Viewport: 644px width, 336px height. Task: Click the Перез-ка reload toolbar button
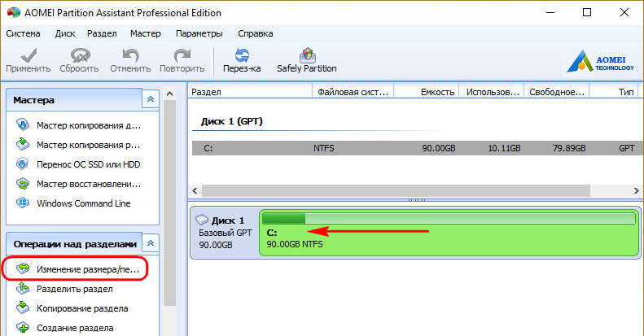(242, 60)
